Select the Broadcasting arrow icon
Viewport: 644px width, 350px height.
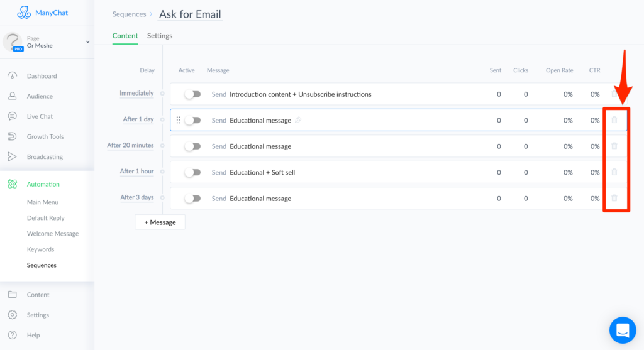12,156
